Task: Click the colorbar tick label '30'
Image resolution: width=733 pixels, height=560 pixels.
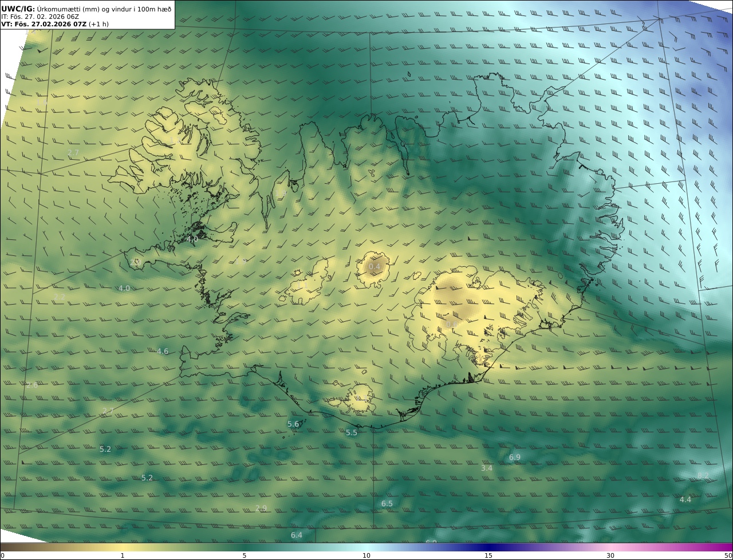Action: coord(610,555)
